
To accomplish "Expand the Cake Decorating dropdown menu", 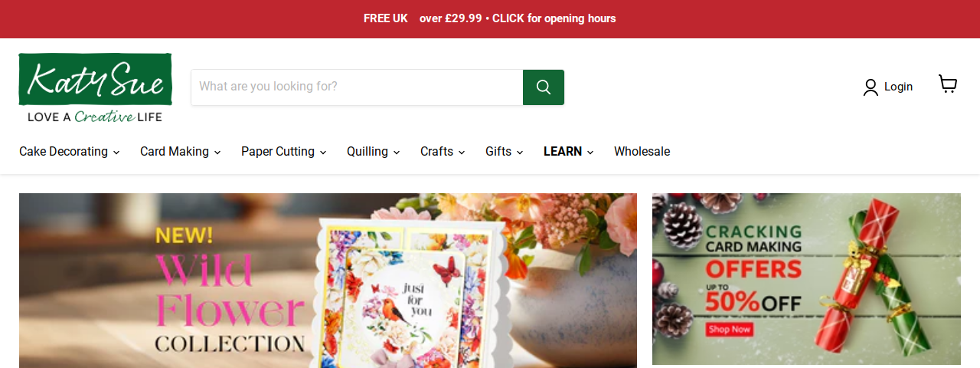I will click(x=70, y=152).
